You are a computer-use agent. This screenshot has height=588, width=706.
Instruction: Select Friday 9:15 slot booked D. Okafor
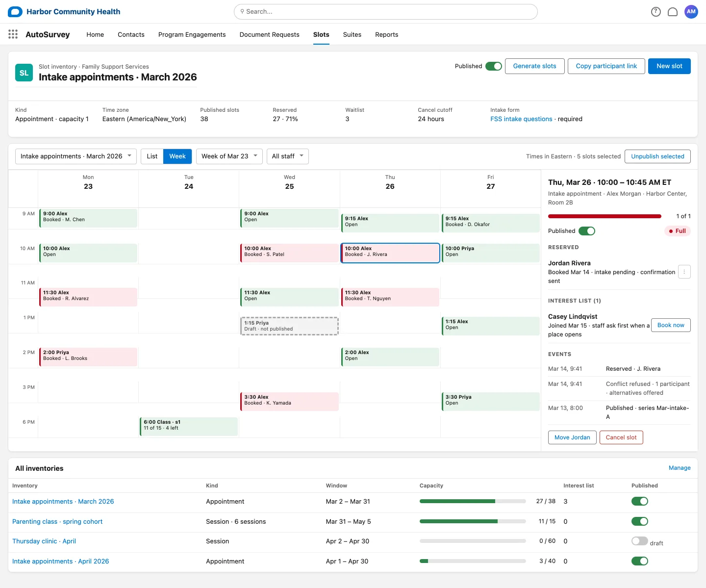pos(491,223)
